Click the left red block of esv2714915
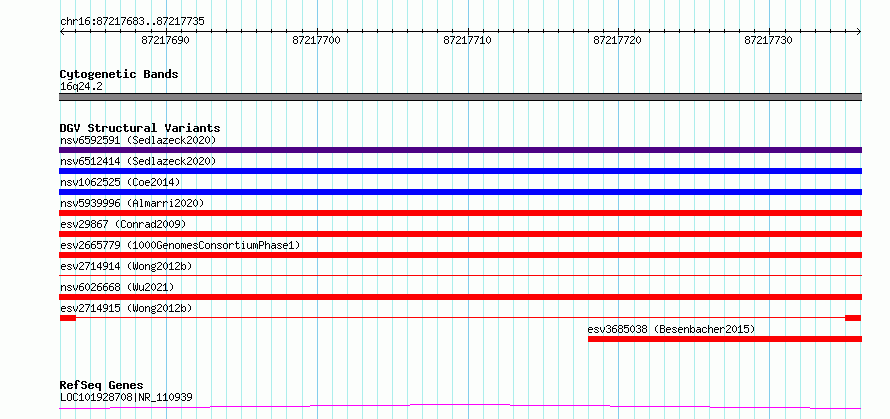The image size is (890, 419). click(x=68, y=318)
